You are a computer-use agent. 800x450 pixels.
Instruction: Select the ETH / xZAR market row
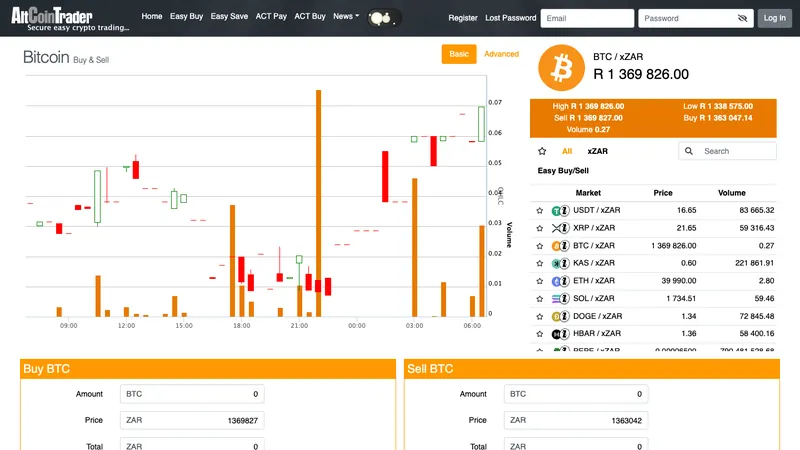[654, 281]
